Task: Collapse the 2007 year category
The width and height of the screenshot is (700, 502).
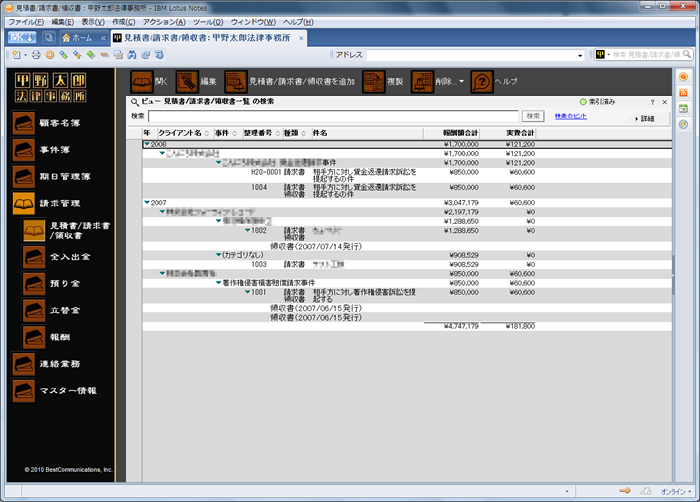Action: pyautogui.click(x=146, y=202)
